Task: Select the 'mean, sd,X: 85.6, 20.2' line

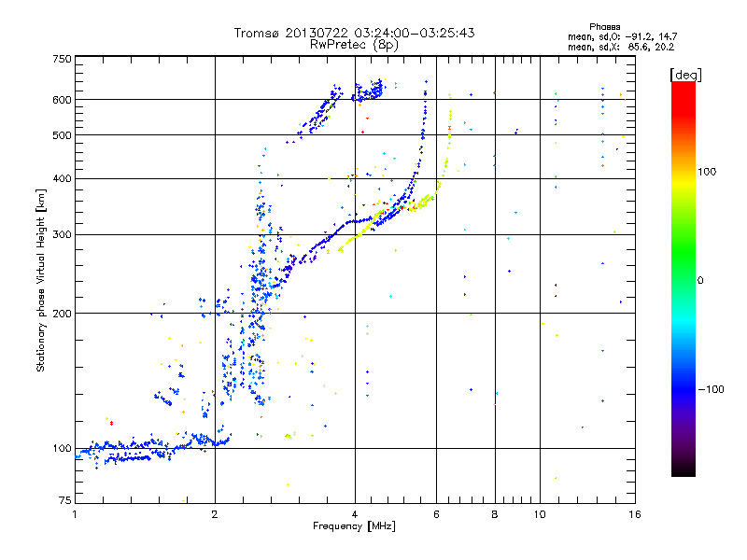Action: 621,48
